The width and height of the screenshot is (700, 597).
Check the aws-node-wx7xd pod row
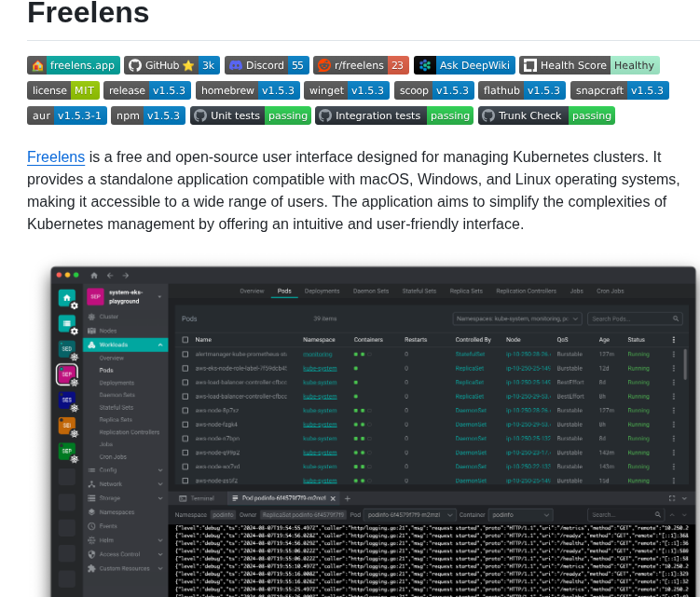[x=185, y=467]
